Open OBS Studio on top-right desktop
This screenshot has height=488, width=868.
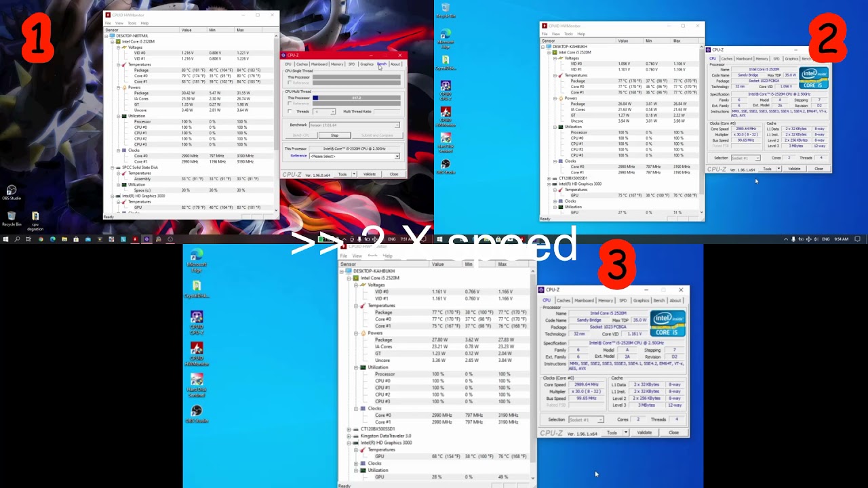point(446,167)
